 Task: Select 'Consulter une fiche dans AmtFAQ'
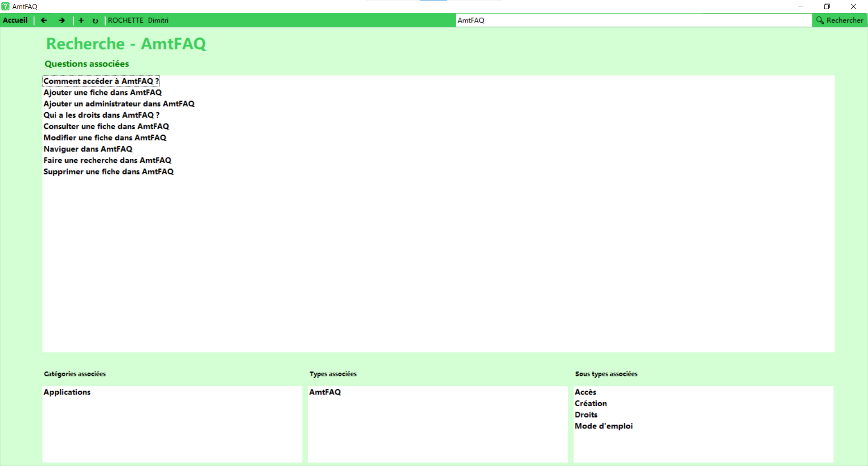pyautogui.click(x=106, y=126)
